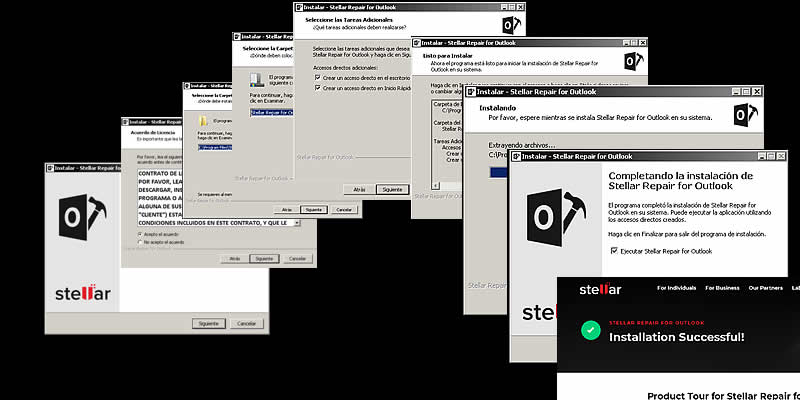Click the stellar wordmark in welcome installer window

(x=83, y=293)
